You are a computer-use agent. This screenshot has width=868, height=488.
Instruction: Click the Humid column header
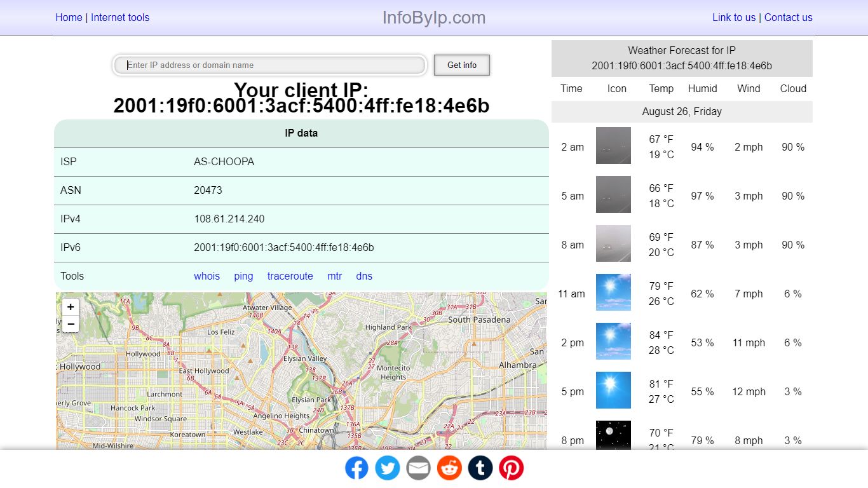pos(703,88)
